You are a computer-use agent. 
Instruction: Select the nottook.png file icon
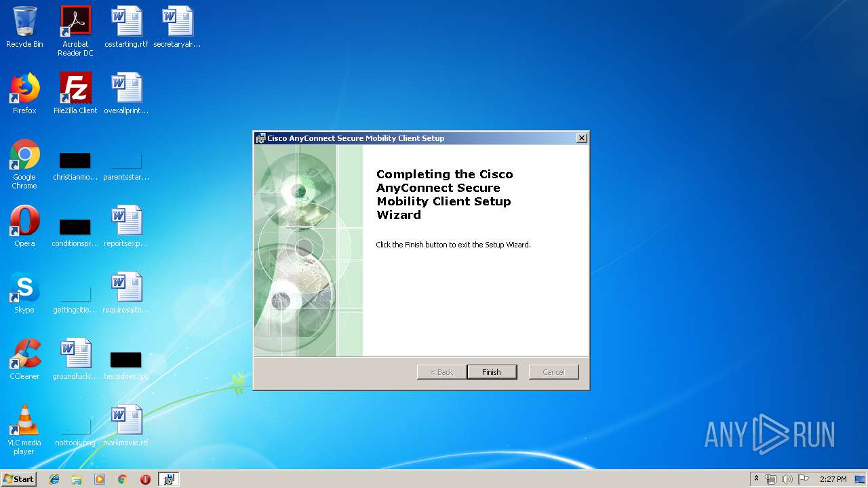point(75,432)
